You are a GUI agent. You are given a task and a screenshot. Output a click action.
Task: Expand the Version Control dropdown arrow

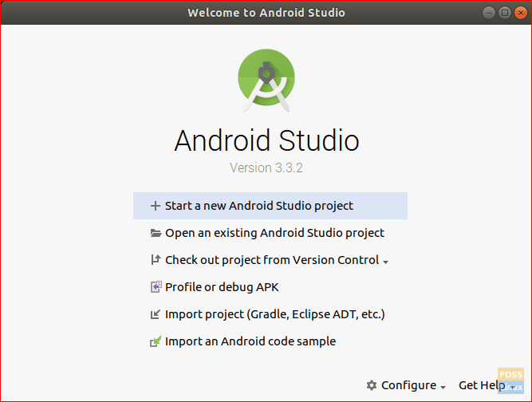(385, 262)
